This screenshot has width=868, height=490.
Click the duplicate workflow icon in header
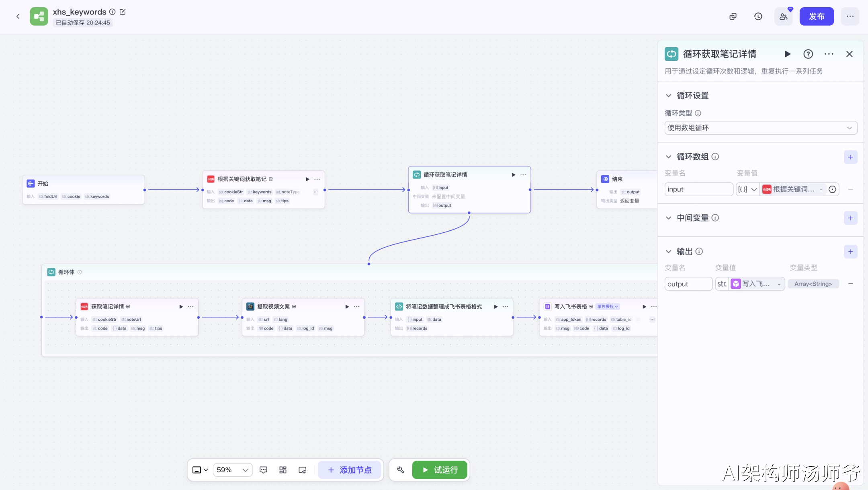coord(733,16)
